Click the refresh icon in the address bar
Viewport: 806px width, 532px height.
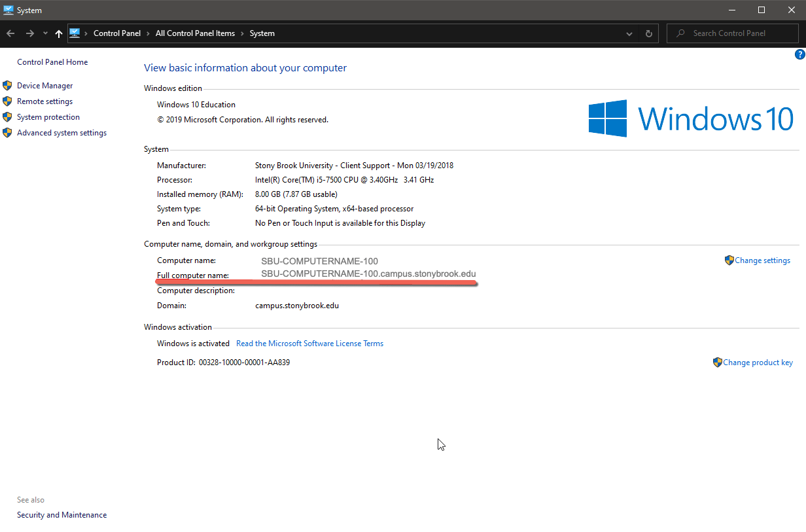[x=648, y=33]
